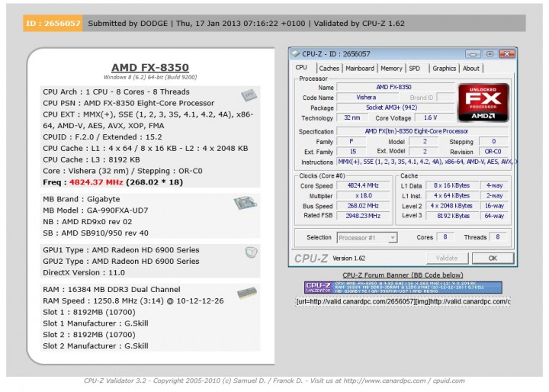Click the motherboard icon beside MB Brand
The image size is (549, 392).
click(245, 202)
